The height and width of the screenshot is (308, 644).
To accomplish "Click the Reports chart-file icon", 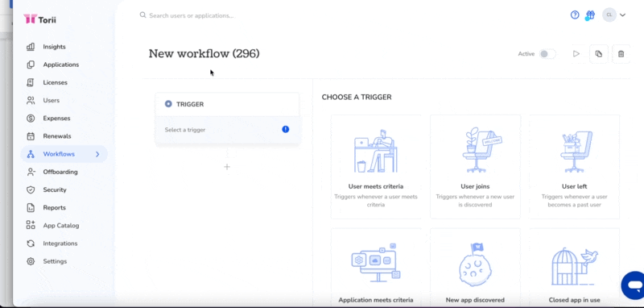I will pyautogui.click(x=31, y=208).
